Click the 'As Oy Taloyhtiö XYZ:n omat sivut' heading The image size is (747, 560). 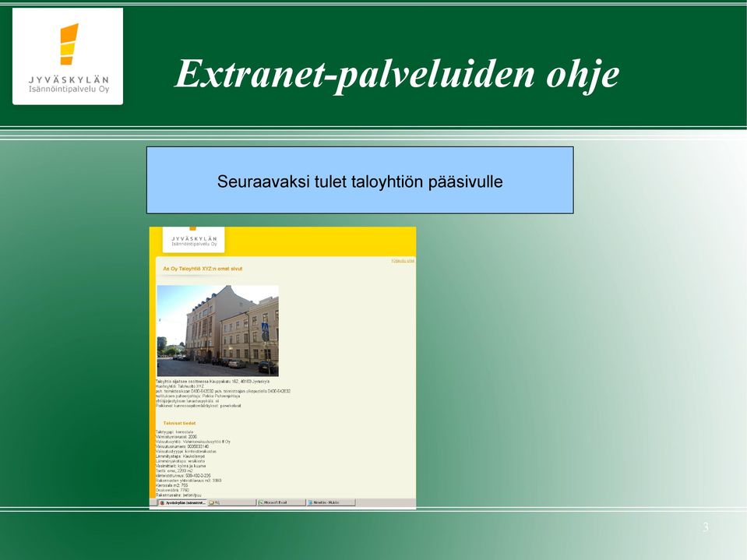click(203, 269)
